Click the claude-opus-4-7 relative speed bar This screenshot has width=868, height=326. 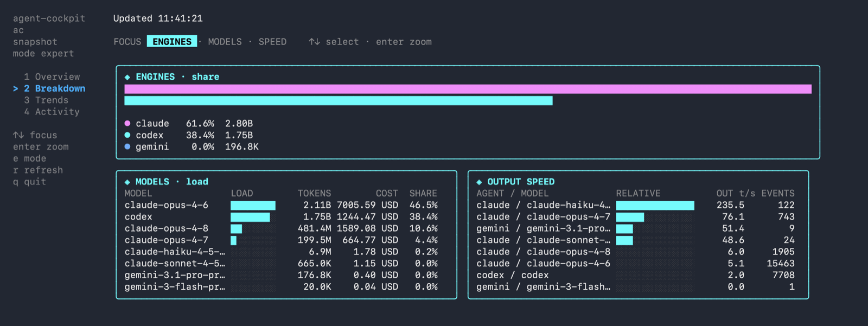[x=630, y=217]
